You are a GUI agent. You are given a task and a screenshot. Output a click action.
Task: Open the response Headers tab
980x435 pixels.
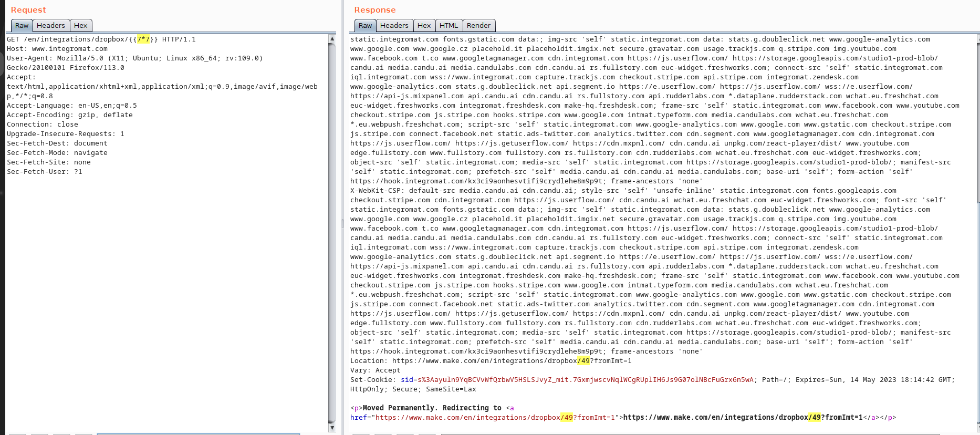394,25
